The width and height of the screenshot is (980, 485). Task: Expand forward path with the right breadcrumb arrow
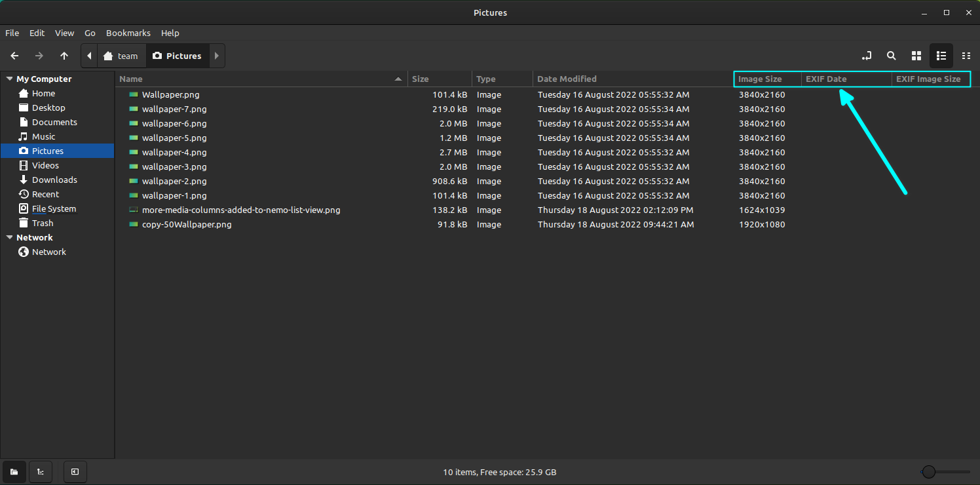217,56
